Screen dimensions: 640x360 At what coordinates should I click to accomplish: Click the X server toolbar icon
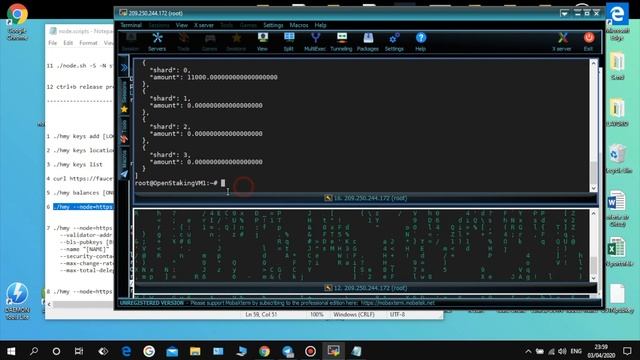[562, 42]
